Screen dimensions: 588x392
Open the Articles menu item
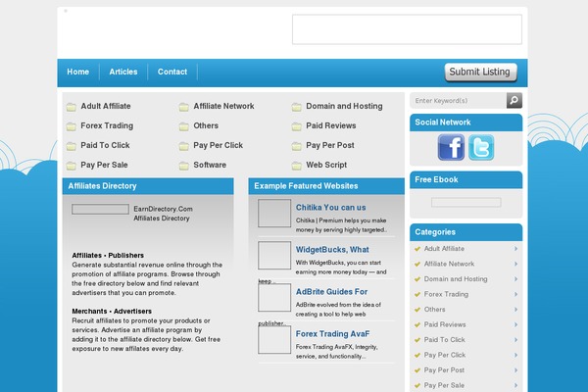pos(123,72)
